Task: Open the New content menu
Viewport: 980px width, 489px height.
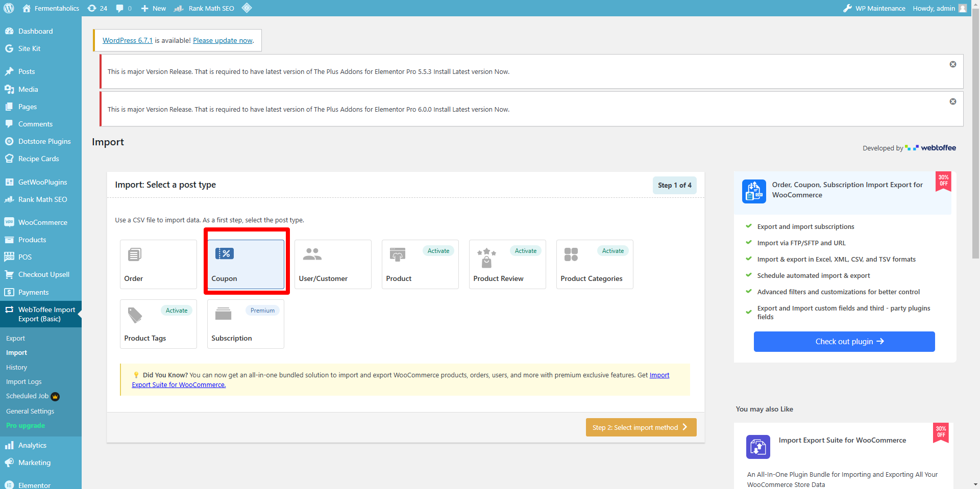Action: pyautogui.click(x=153, y=8)
